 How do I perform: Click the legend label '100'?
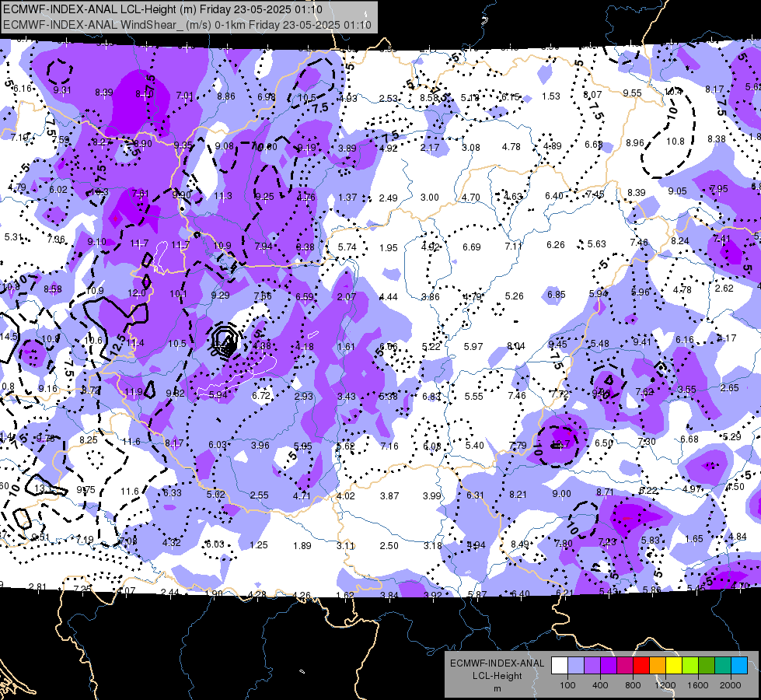(567, 685)
